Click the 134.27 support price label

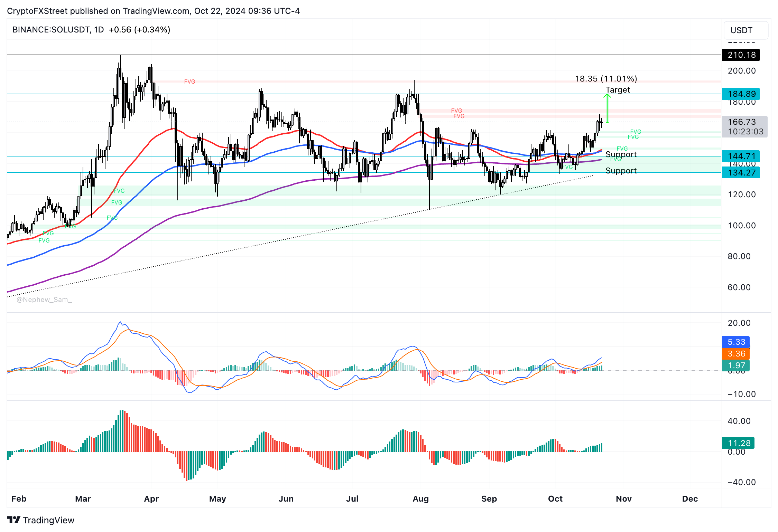741,172
